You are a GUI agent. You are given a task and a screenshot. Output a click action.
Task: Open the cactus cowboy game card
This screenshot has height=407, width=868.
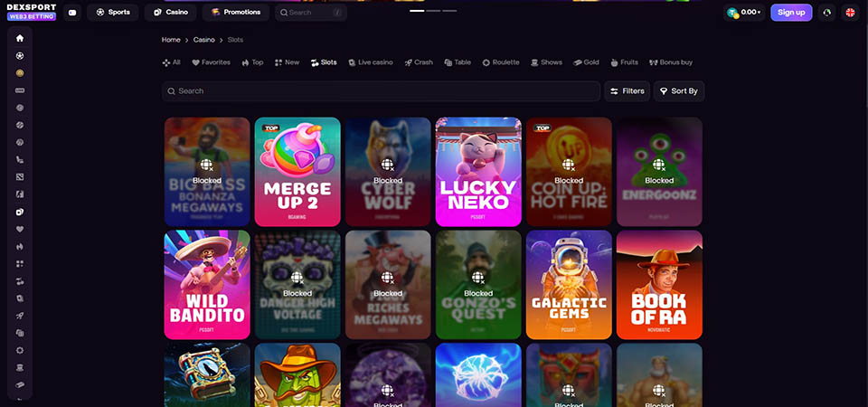(297, 374)
